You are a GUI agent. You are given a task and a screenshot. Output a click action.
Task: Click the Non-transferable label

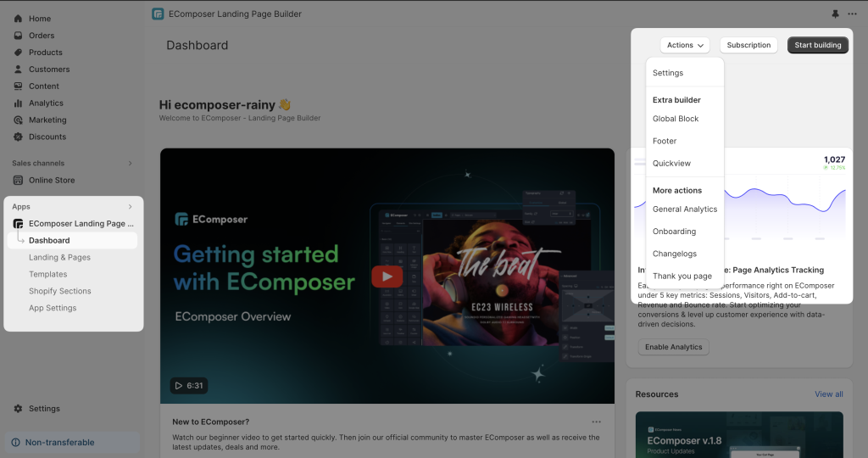click(60, 443)
